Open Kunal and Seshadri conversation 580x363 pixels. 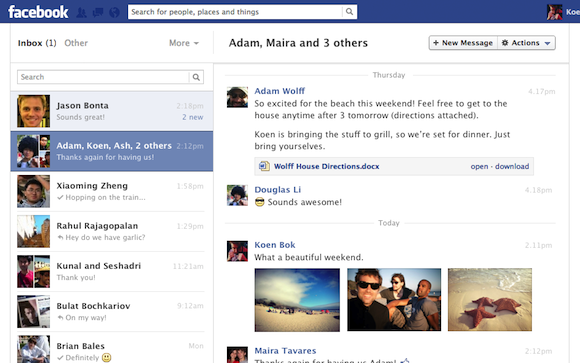pos(112,271)
